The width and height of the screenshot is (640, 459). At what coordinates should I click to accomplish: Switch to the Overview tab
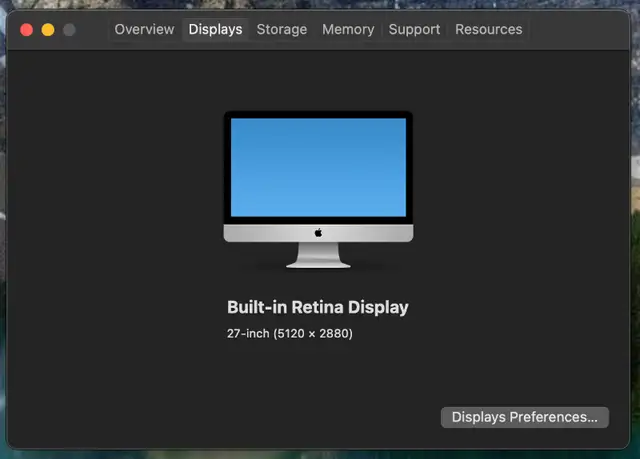click(x=144, y=29)
